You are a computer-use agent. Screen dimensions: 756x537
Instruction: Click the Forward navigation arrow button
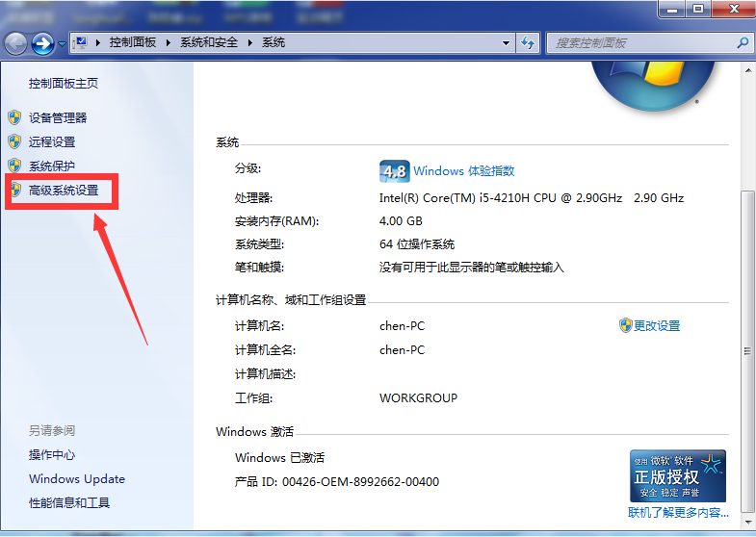(x=43, y=44)
